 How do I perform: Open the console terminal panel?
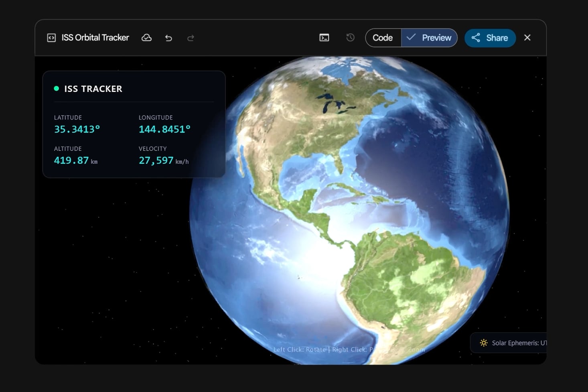coord(324,38)
